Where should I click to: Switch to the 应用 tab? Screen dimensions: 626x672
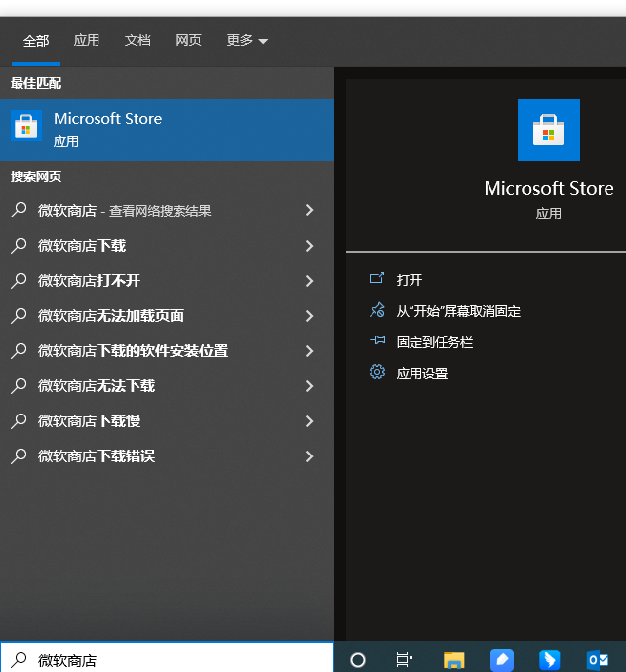click(x=86, y=40)
